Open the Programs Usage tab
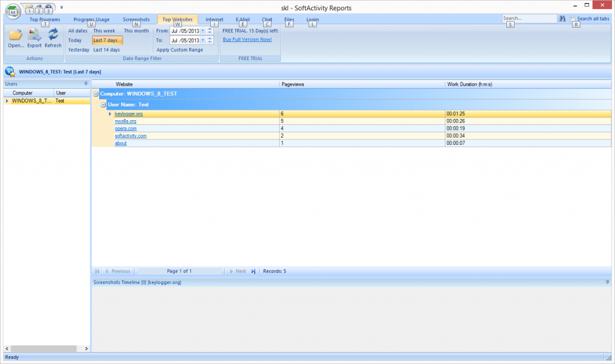 click(91, 19)
